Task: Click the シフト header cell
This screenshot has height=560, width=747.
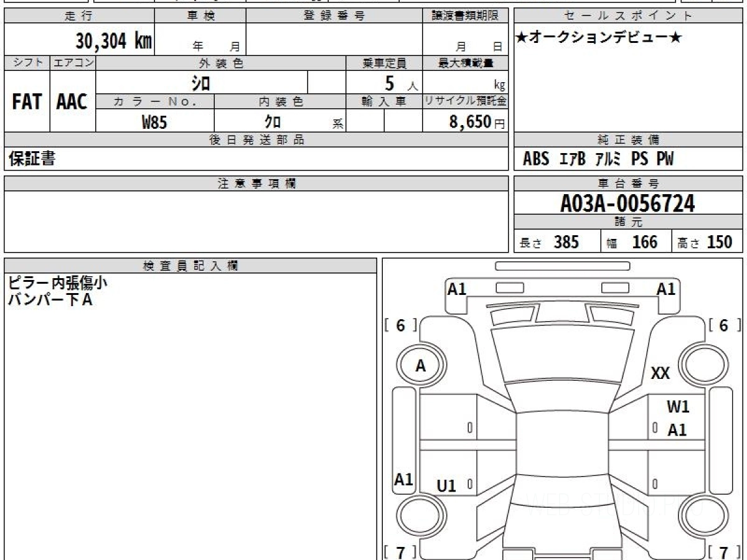Action: click(x=27, y=63)
